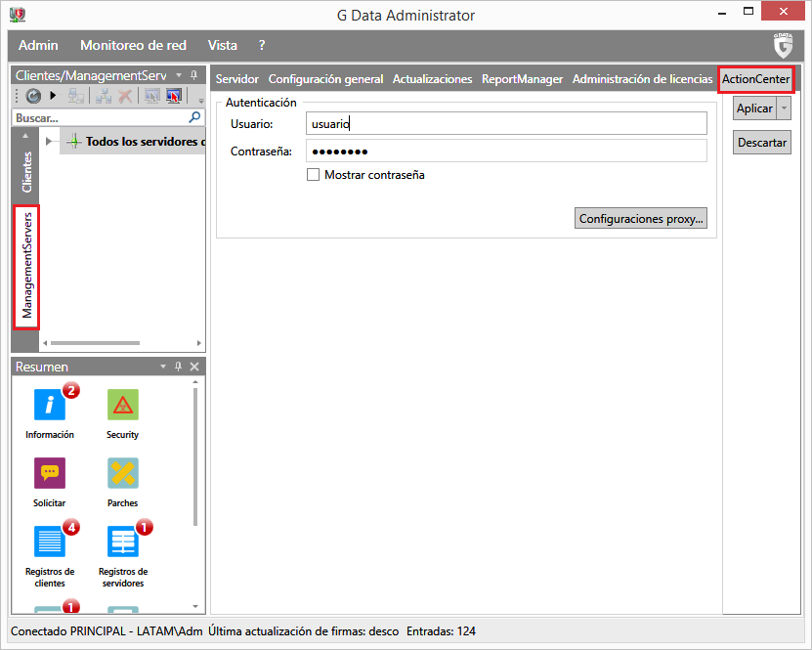Open the Parches summary icon
Screen dimensions: 812x650
coord(122,473)
